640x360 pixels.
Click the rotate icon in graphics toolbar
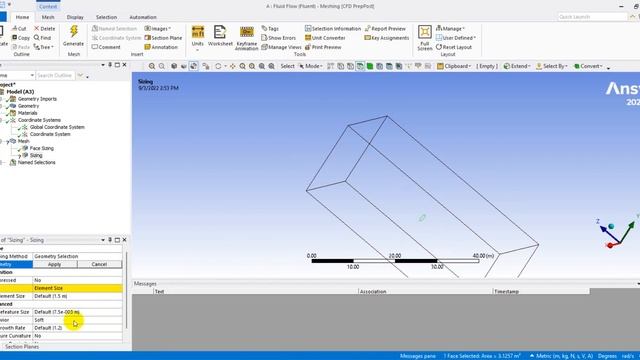point(218,66)
